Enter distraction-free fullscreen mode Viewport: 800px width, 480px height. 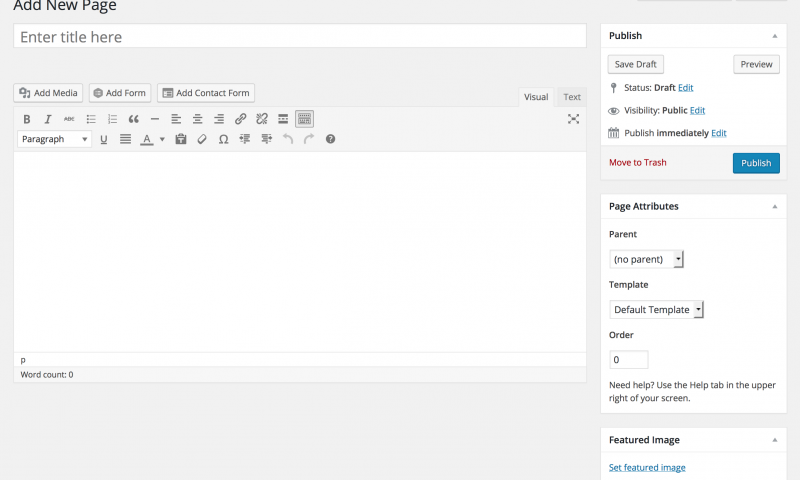pos(573,119)
